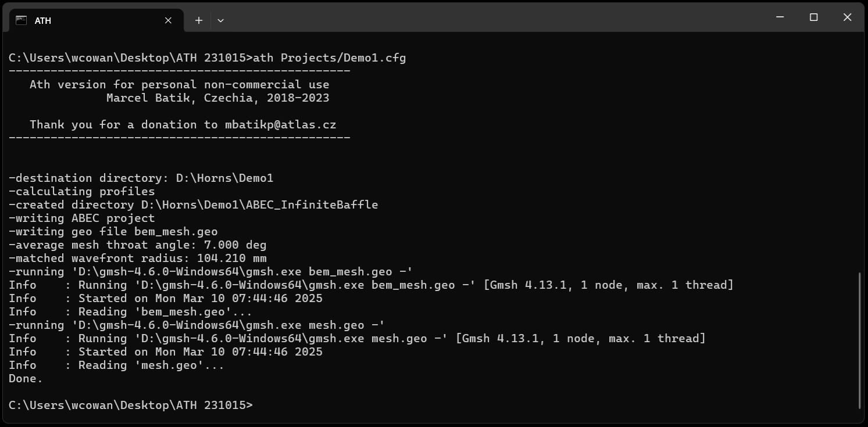This screenshot has width=868, height=427.
Task: Click the terminal icon on ATH tab
Action: tap(22, 20)
